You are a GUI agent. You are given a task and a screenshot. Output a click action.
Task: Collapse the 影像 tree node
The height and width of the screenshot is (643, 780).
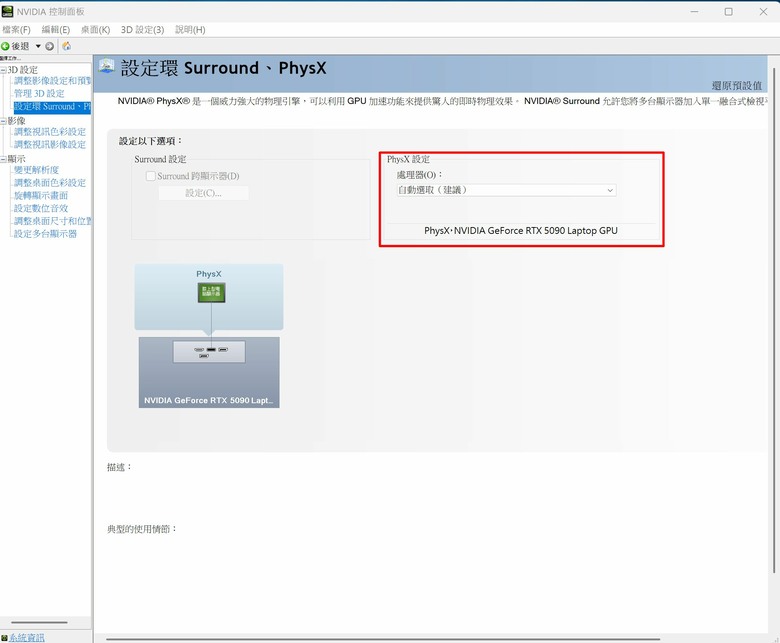click(x=3, y=121)
